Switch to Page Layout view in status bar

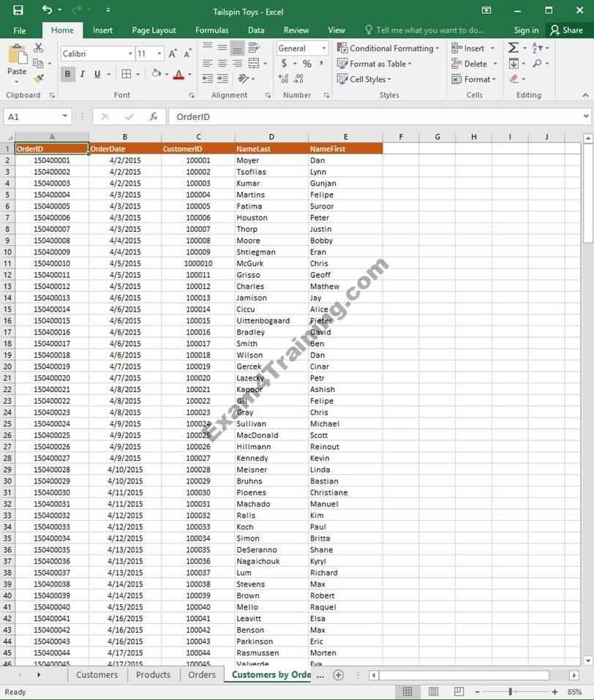tap(433, 691)
